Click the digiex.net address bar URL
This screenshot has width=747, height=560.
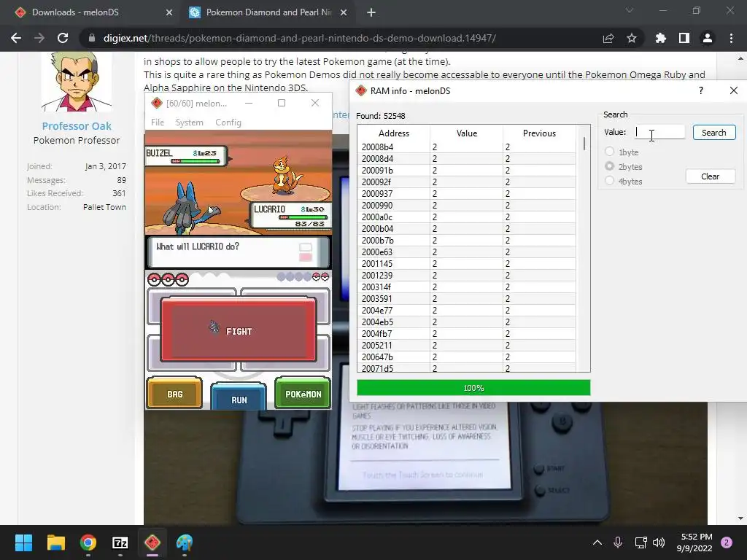299,38
